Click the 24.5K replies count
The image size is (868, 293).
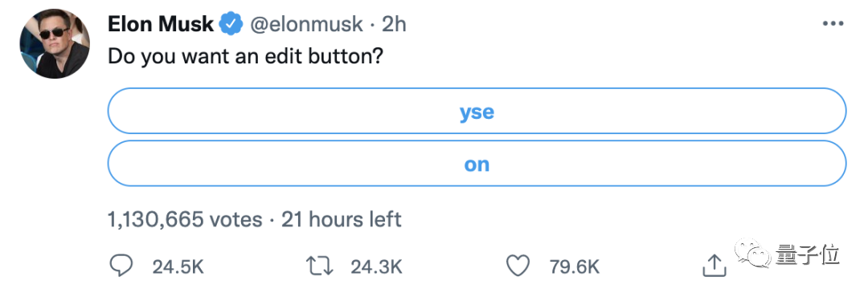(x=178, y=267)
